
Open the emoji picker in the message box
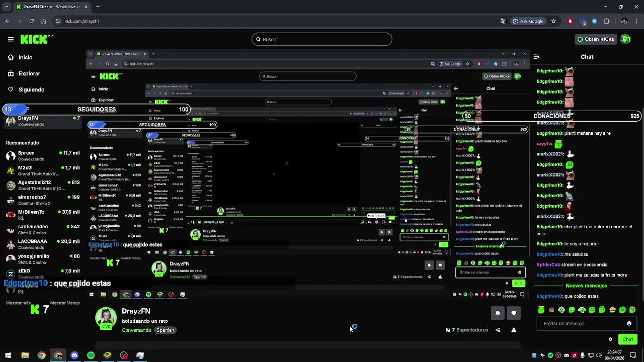coord(629,324)
